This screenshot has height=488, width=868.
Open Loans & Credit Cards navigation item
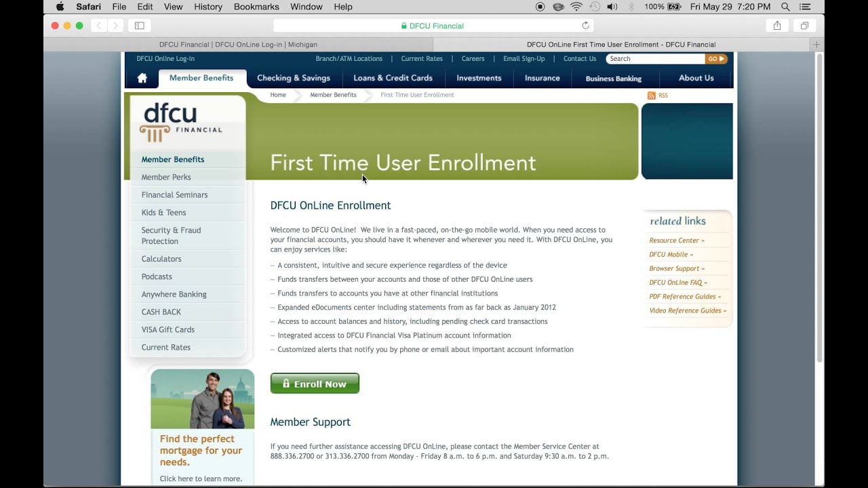(x=393, y=78)
